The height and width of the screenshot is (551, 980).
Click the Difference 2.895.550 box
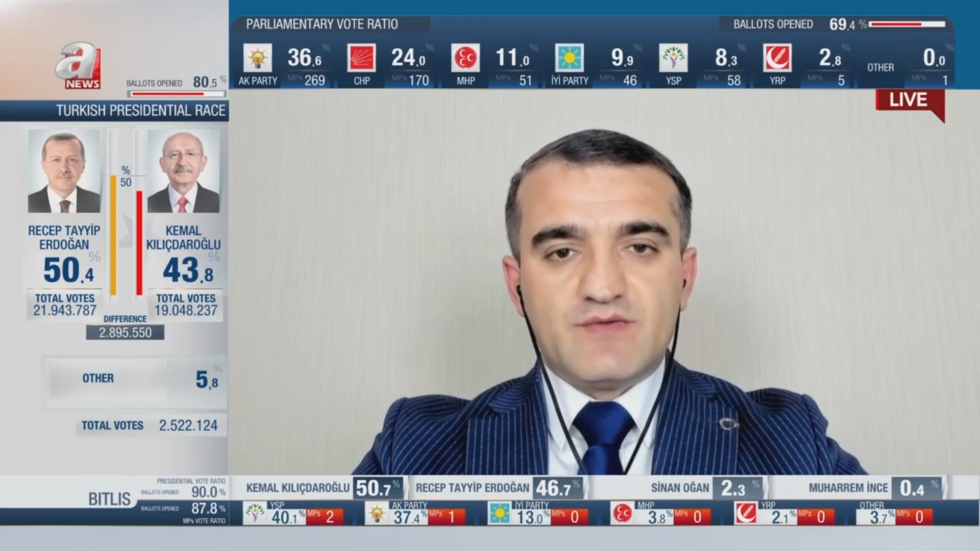point(125,333)
